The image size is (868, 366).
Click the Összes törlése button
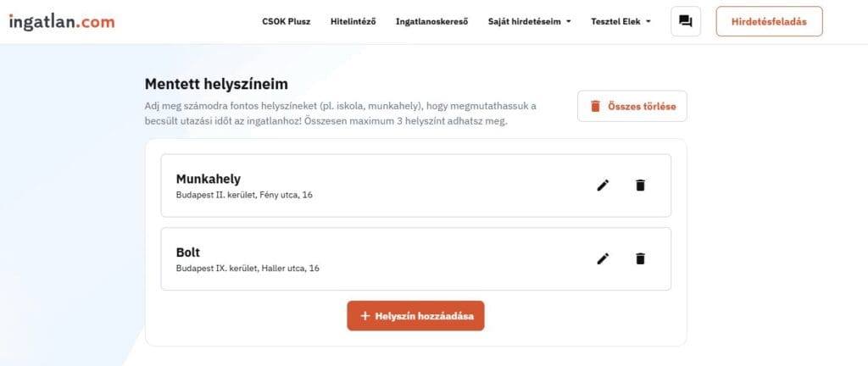pyautogui.click(x=632, y=106)
